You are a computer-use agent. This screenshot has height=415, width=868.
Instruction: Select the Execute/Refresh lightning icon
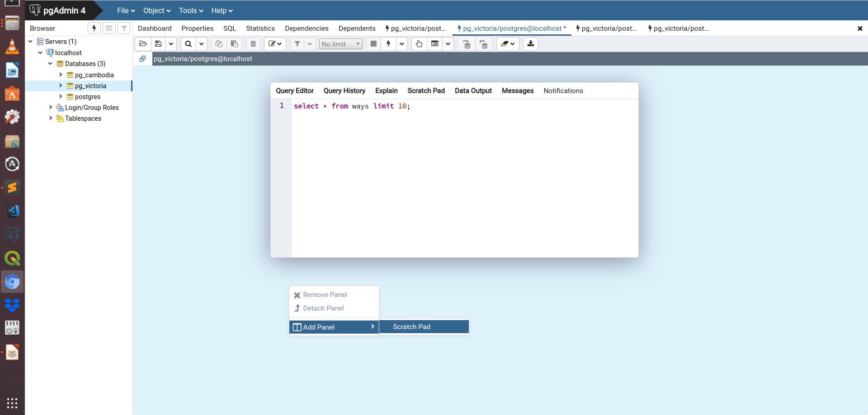pyautogui.click(x=388, y=44)
